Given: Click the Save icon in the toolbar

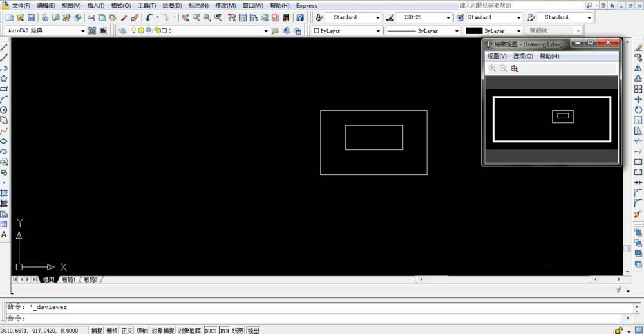Looking at the screenshot, I should [x=31, y=17].
